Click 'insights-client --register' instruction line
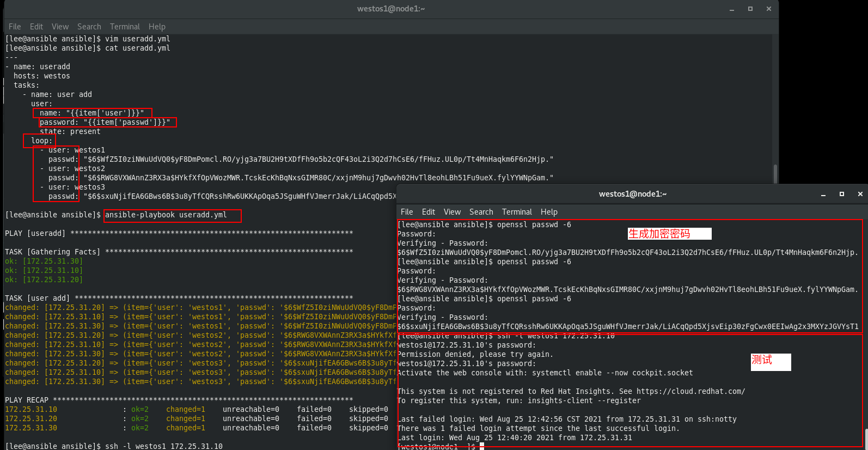Image resolution: width=868 pixels, height=450 pixels. pos(519,401)
